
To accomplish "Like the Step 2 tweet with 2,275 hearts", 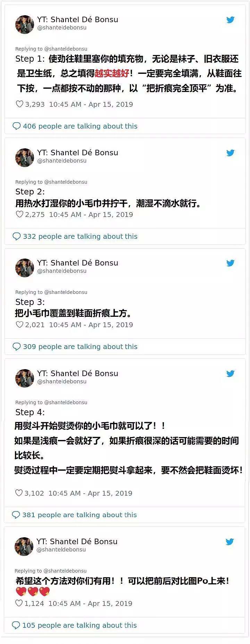I will 19,214.
